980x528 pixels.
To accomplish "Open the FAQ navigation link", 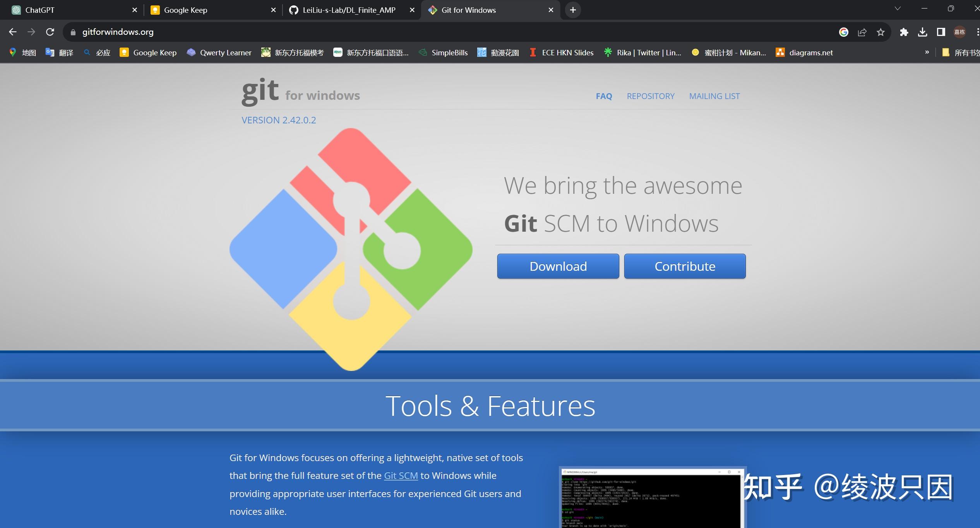I will [x=604, y=96].
